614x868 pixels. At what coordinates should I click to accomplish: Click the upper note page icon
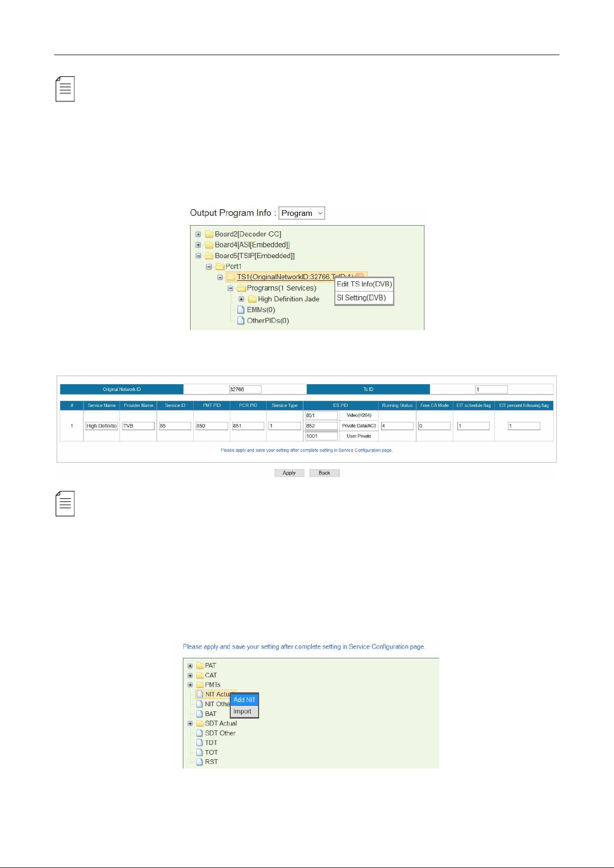[x=65, y=89]
